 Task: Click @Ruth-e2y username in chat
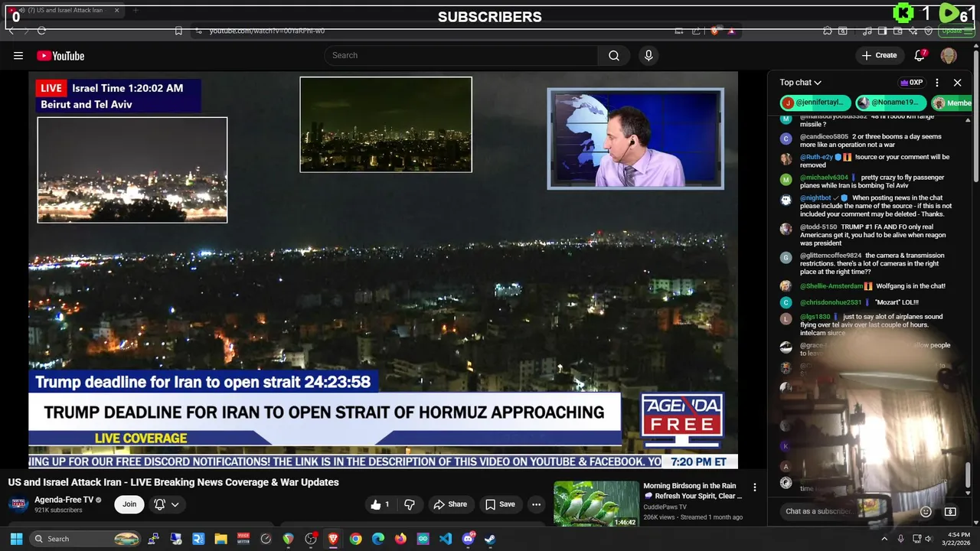click(x=816, y=157)
